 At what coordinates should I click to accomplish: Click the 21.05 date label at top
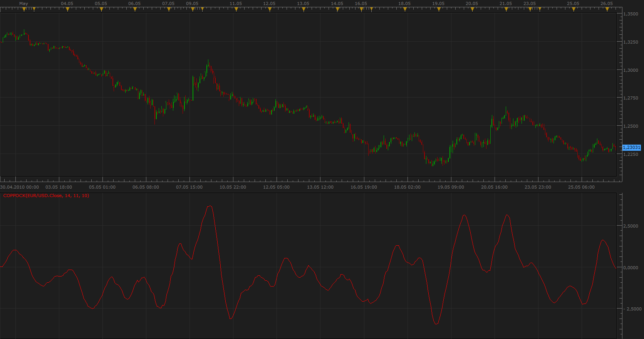(506, 3)
